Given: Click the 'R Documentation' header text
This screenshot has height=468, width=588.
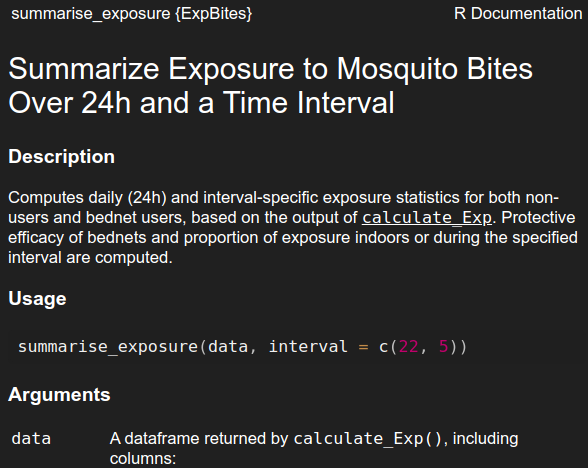Looking at the screenshot, I should [x=518, y=14].
